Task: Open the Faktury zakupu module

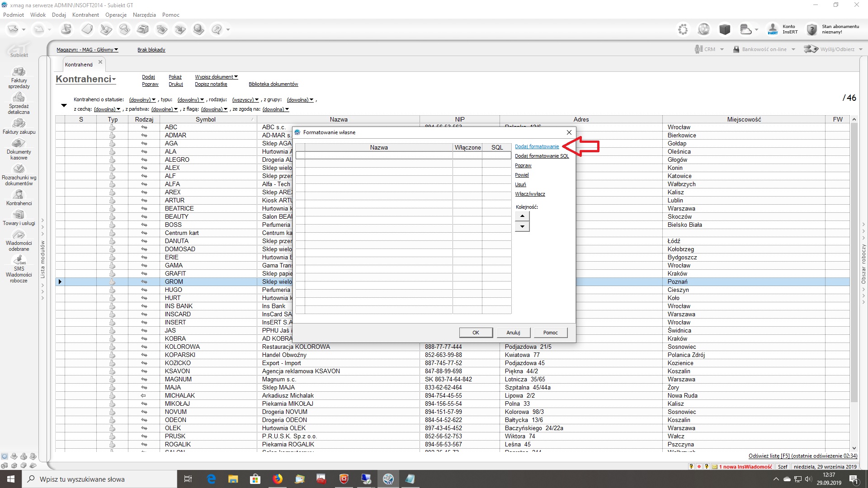Action: coord(19,127)
